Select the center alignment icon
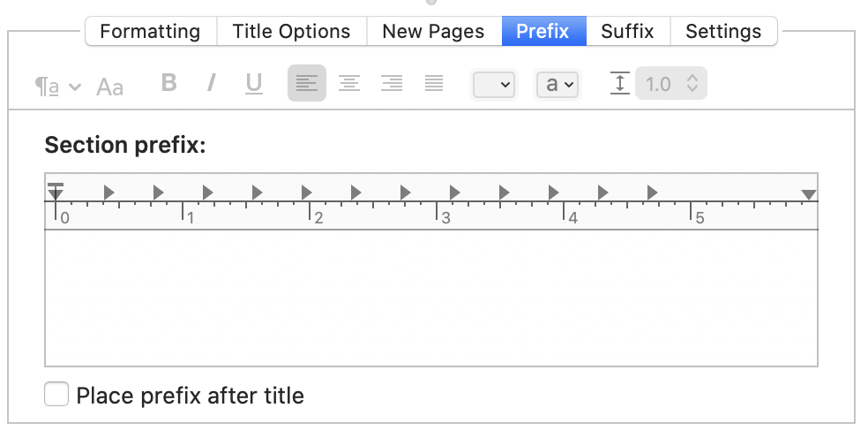This screenshot has height=438, width=868. pos(349,84)
